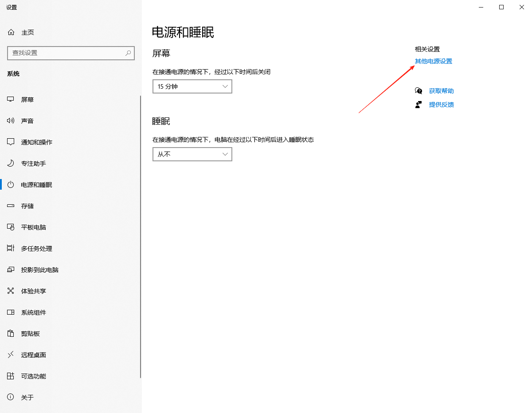Click the 查找设置 search input field

click(x=66, y=53)
